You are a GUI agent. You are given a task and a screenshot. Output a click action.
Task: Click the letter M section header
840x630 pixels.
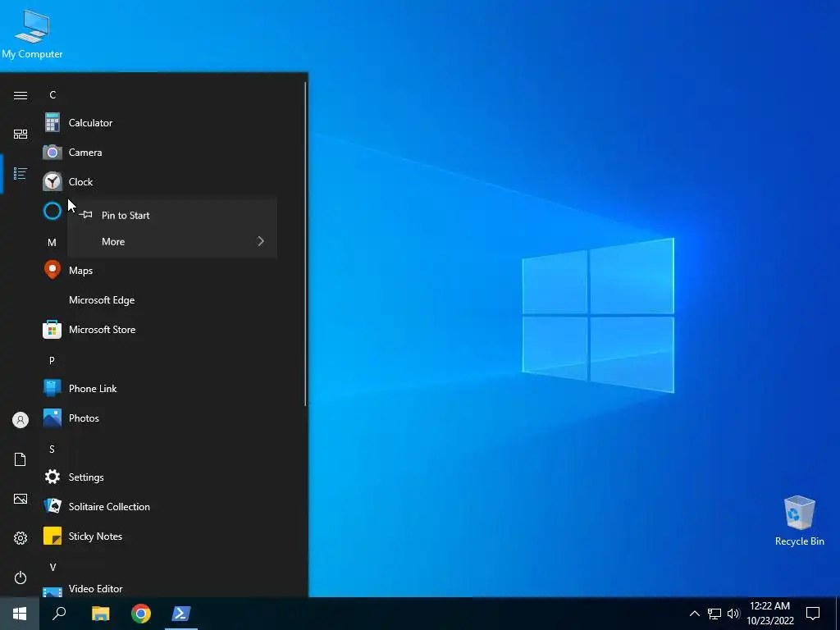[x=52, y=243]
